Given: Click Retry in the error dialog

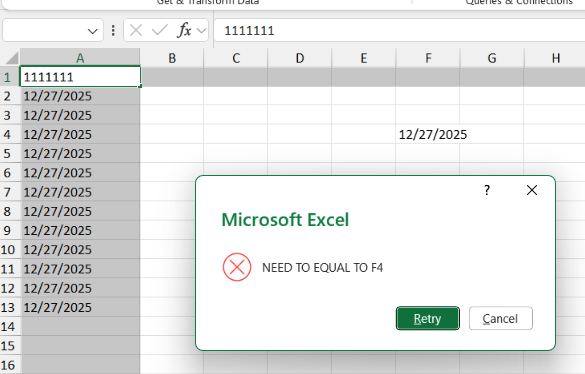Looking at the screenshot, I should pyautogui.click(x=428, y=318).
